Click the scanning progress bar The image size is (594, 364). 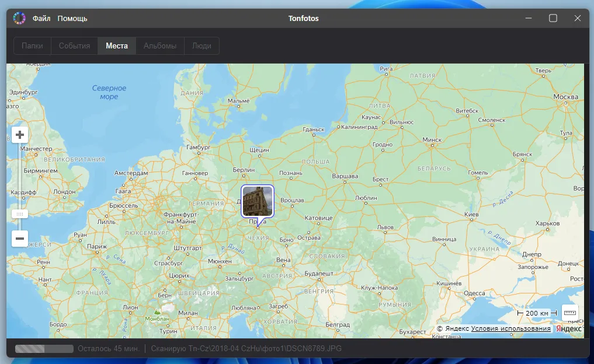[43, 348]
